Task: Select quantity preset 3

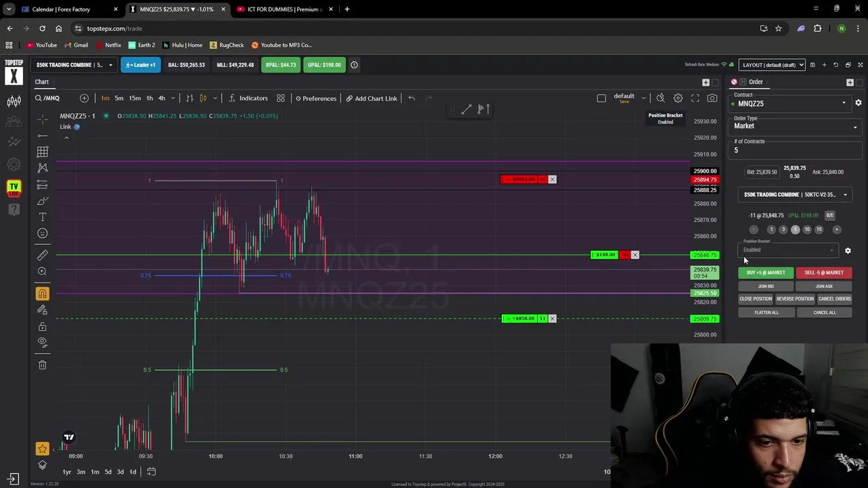Action: coord(783,230)
